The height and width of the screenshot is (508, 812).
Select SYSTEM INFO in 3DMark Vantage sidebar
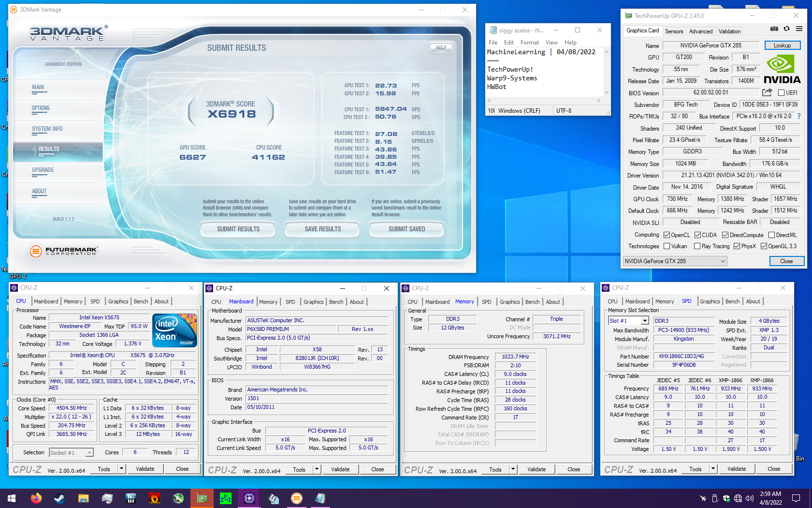coord(47,129)
